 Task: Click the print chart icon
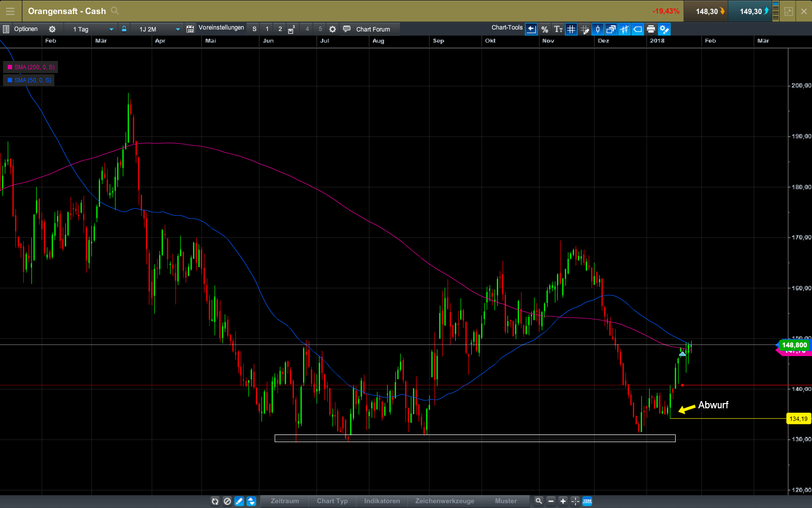click(651, 29)
